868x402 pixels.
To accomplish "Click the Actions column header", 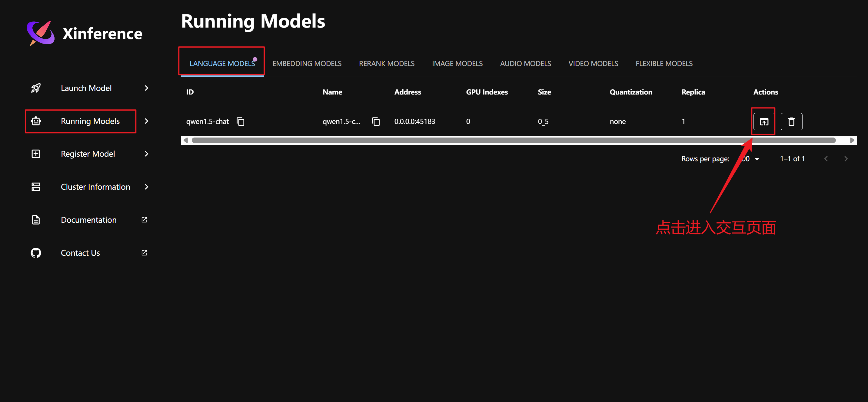I will [766, 92].
